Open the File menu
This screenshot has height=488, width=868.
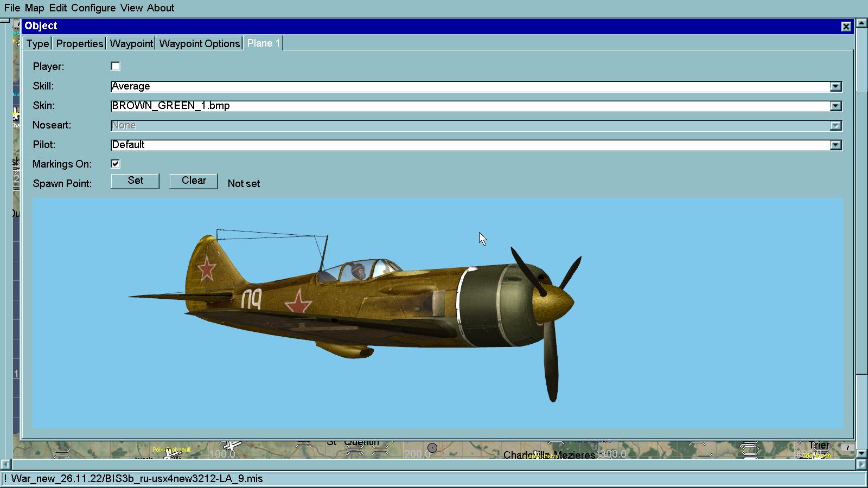pos(12,8)
